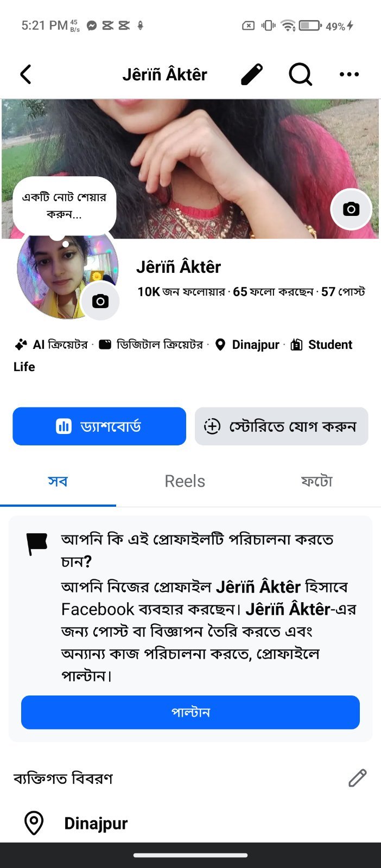
Task: Tap স্টোরিতে যোগ করুন story button
Action: click(281, 426)
